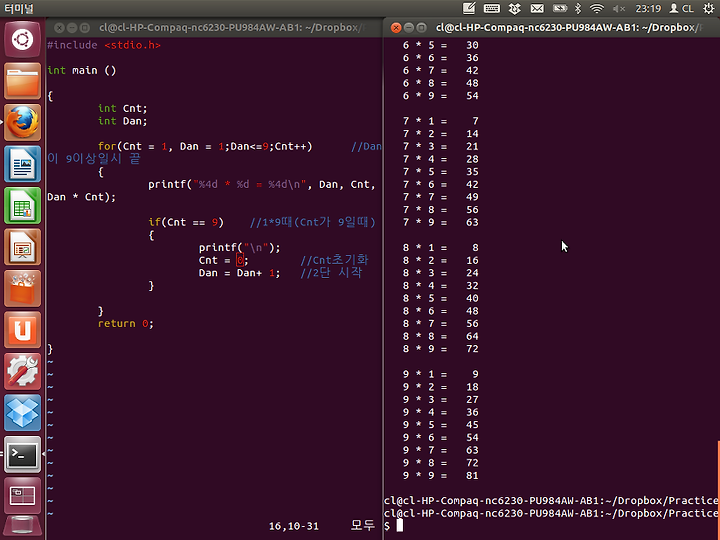Open the Bluetooth indicator menu
The image size is (720, 540).
578,8
